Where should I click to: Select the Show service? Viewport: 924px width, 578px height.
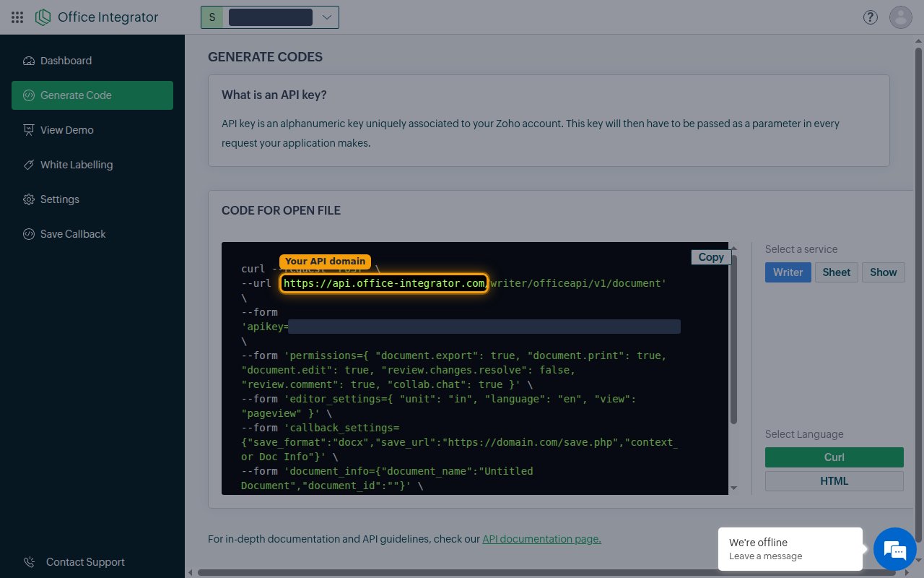pyautogui.click(x=883, y=272)
